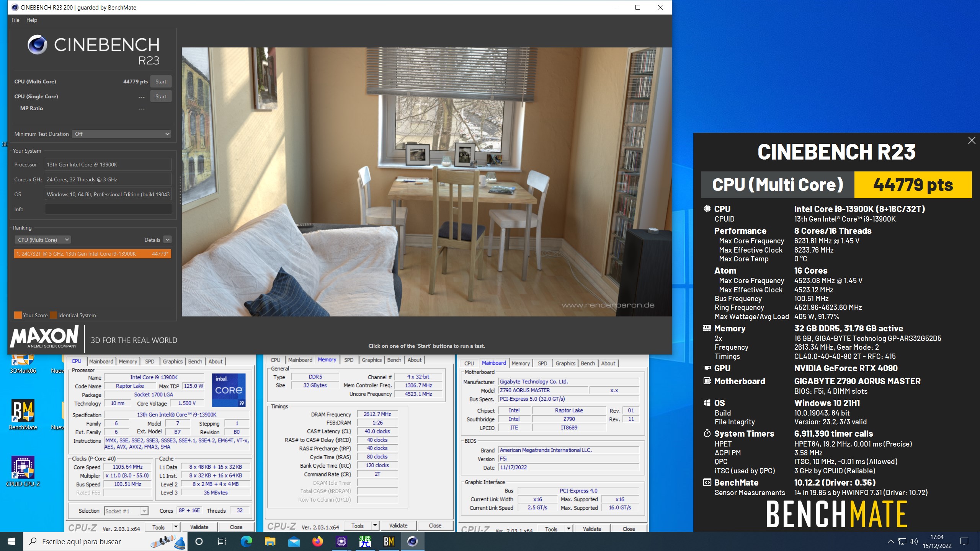Image resolution: width=980 pixels, height=551 pixels.
Task: Open the Minimum Test Duration dropdown
Action: (x=121, y=134)
